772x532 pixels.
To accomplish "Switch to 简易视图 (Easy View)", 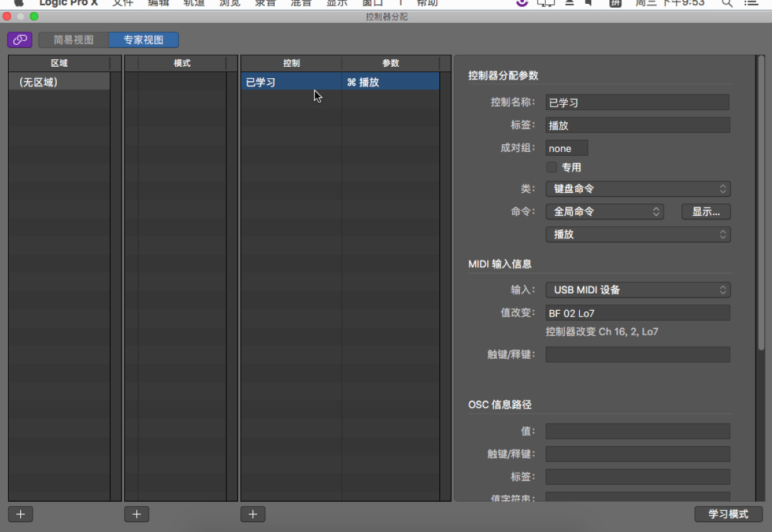I will point(74,40).
